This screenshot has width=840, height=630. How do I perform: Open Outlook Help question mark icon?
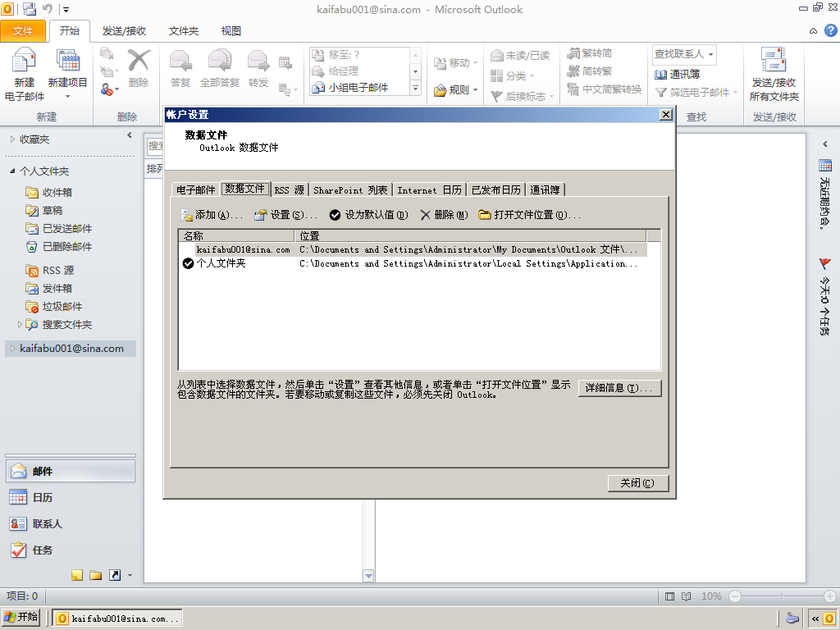click(x=830, y=30)
